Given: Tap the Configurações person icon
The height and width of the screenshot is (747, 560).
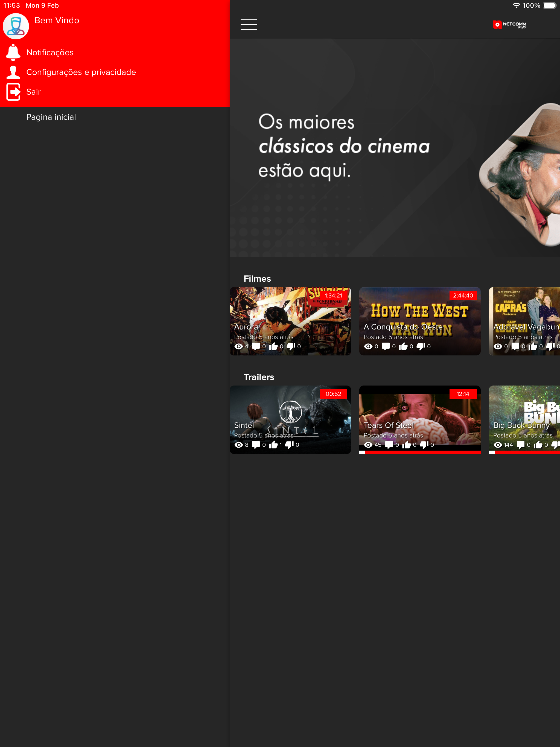Looking at the screenshot, I should (13, 72).
